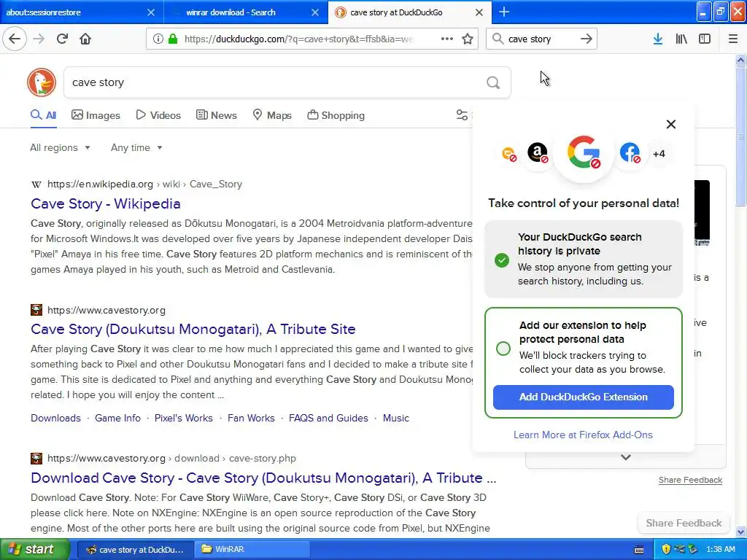Click empty circle beside Add our extension
Screen dimensions: 747x560
[503, 349]
